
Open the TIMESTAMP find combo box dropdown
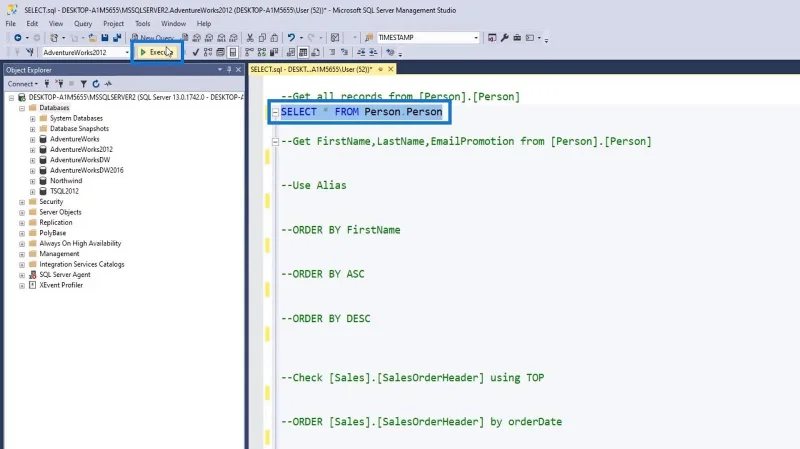click(x=476, y=38)
